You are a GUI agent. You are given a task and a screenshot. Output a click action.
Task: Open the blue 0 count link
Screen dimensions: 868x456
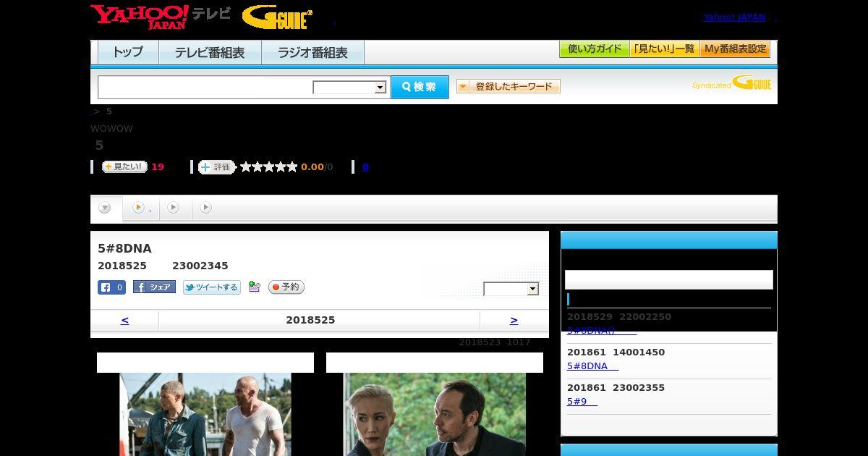point(365,167)
